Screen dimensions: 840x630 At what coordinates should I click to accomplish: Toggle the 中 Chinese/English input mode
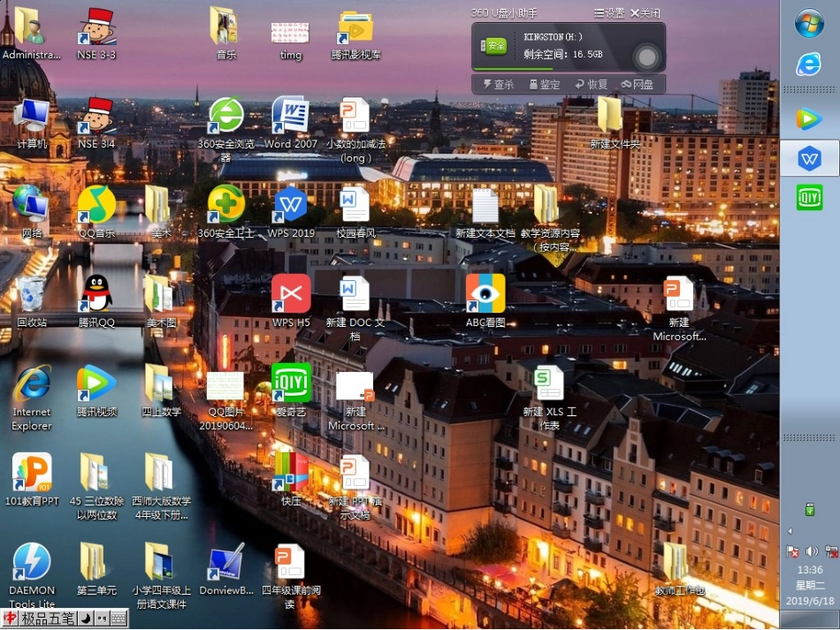click(x=10, y=619)
